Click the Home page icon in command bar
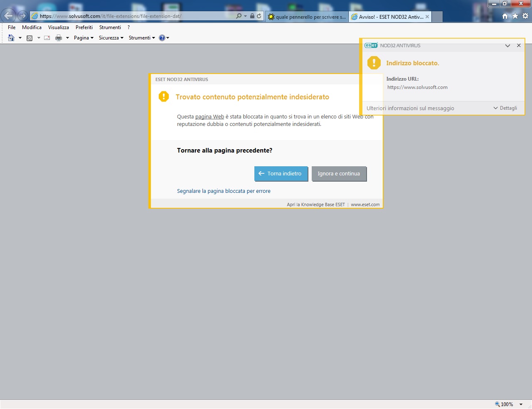The width and height of the screenshot is (532, 409). pos(11,38)
